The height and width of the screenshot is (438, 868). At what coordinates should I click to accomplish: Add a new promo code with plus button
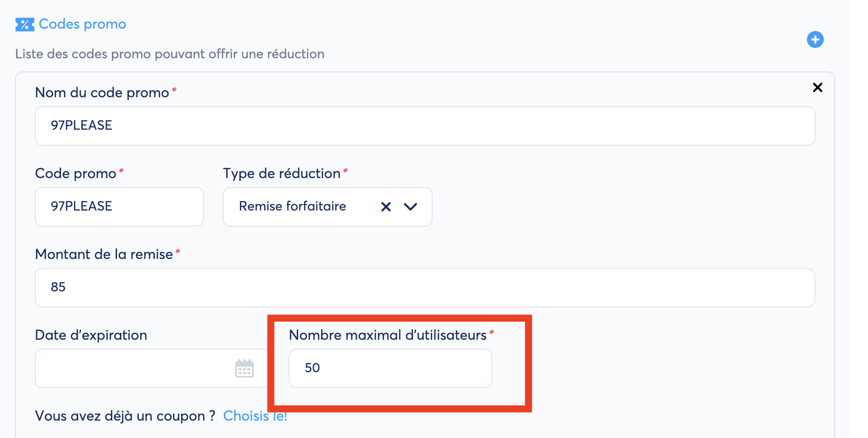tap(815, 39)
